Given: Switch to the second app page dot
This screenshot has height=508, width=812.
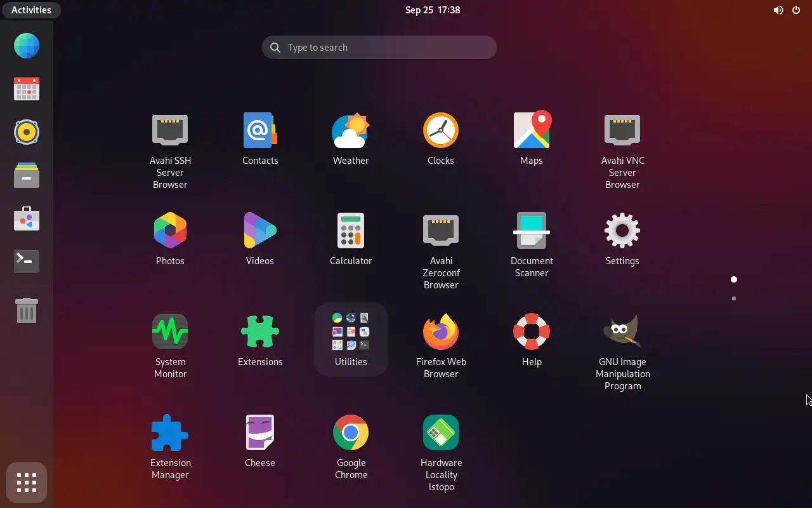Looking at the screenshot, I should pos(734,298).
